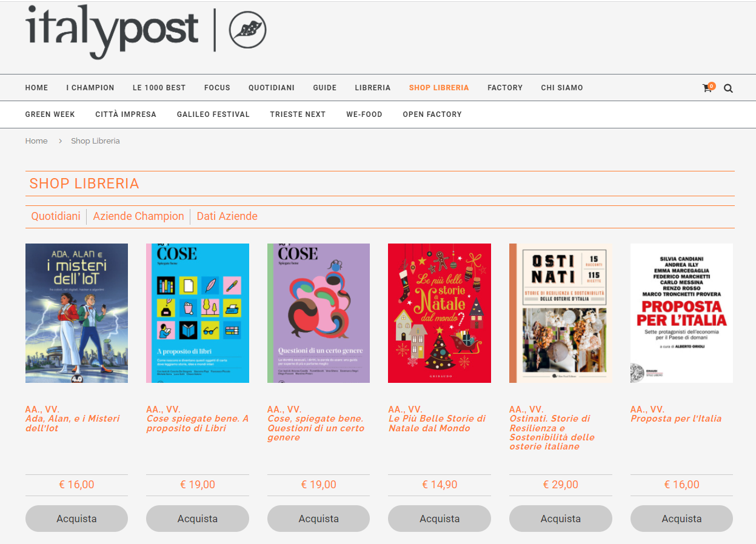
Task: Click the € 29,00 price
Action: [x=561, y=485]
